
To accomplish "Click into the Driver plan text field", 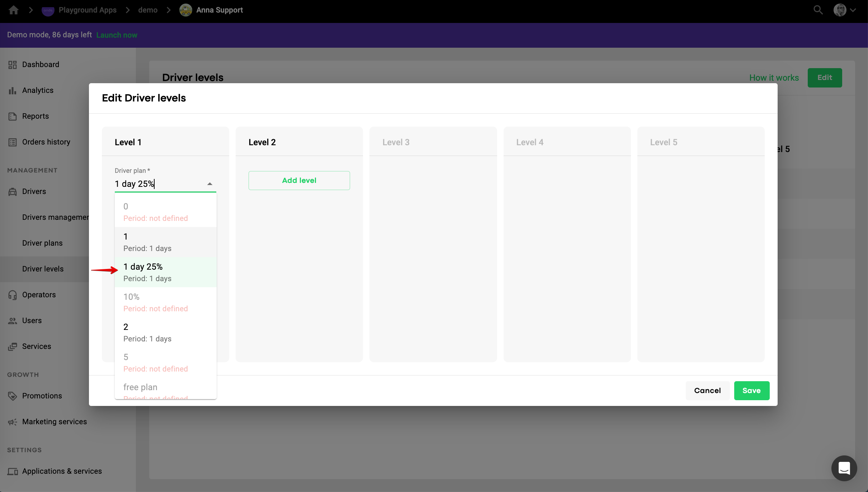I will point(158,184).
